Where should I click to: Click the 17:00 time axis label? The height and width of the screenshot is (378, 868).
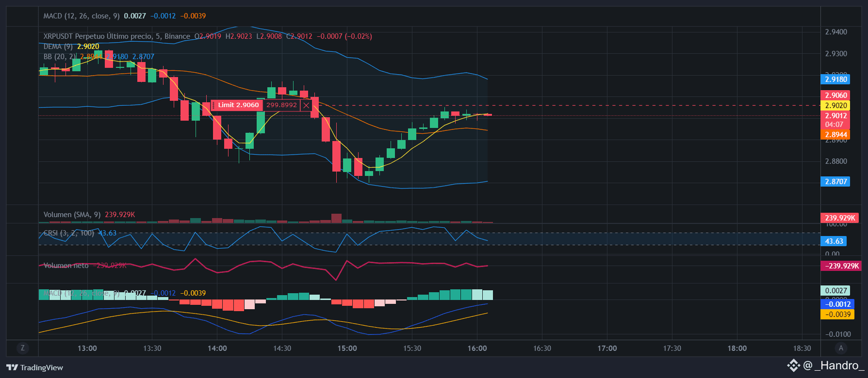pyautogui.click(x=607, y=348)
